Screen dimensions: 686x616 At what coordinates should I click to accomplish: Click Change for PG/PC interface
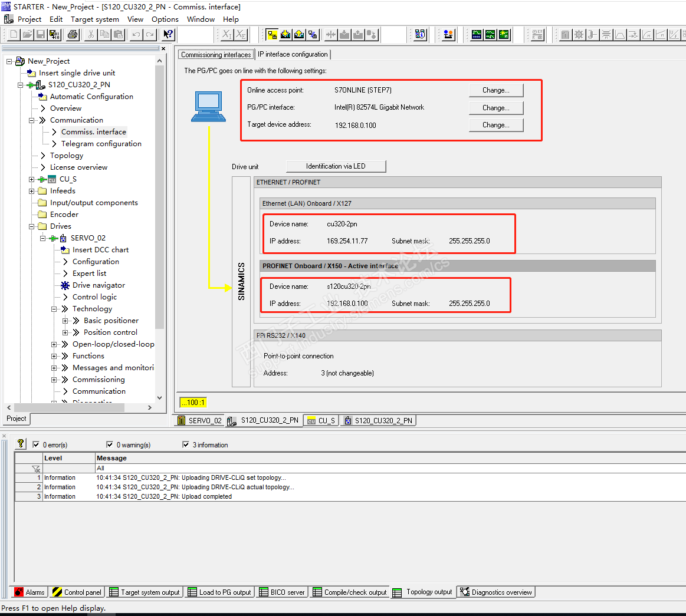click(495, 107)
